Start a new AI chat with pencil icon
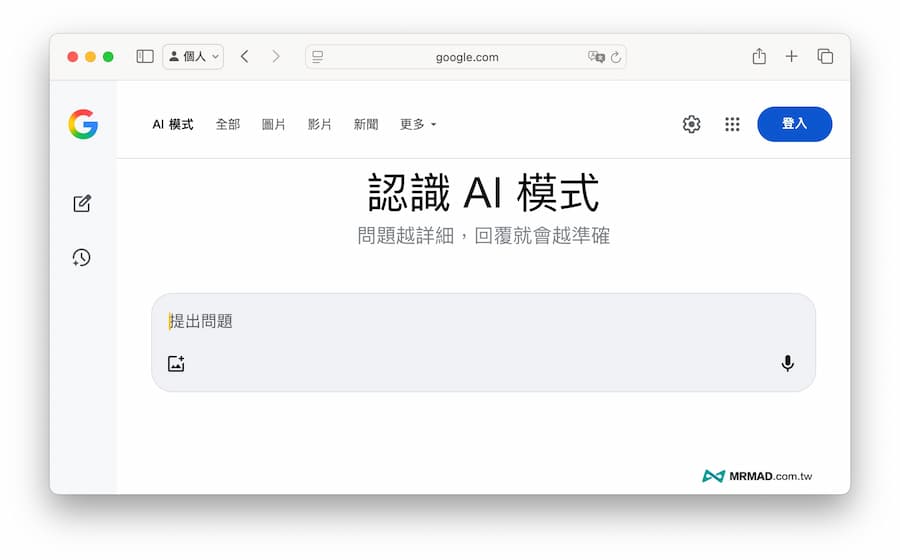Image resolution: width=900 pixels, height=560 pixels. [x=82, y=203]
